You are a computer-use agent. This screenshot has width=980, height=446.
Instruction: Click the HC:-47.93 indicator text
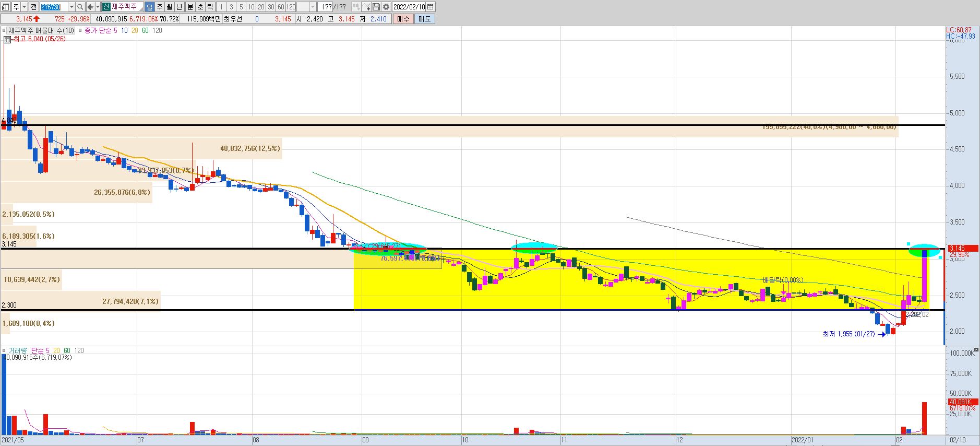(x=961, y=36)
